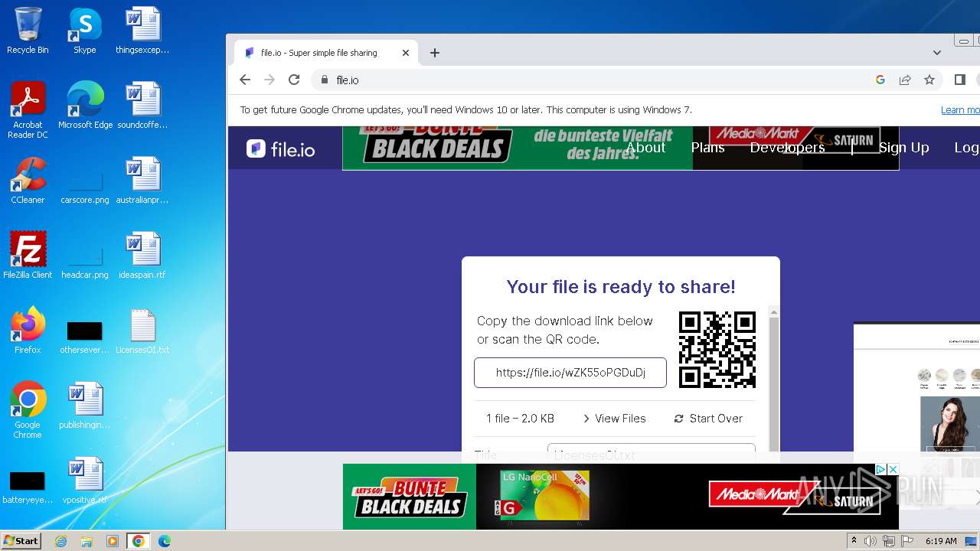Launch Microsoft Edge desktop shortcut
The width and height of the screenshot is (980, 551).
85,106
